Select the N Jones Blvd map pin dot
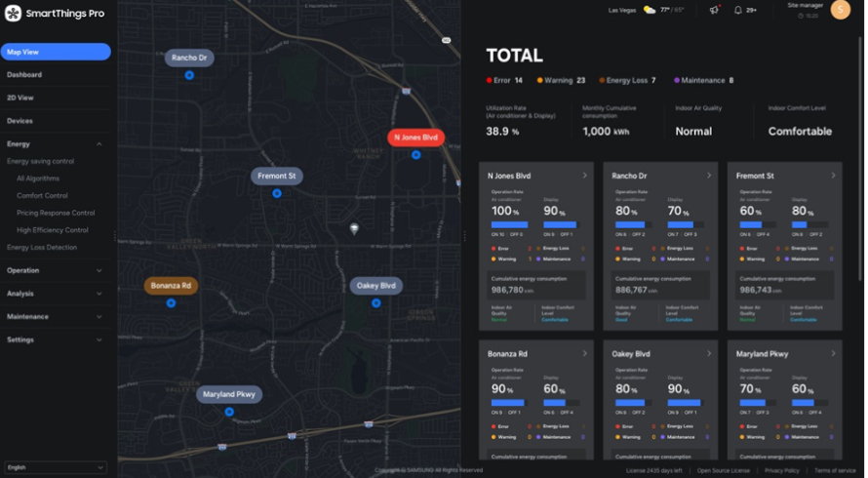This screenshot has height=478, width=868. point(416,155)
